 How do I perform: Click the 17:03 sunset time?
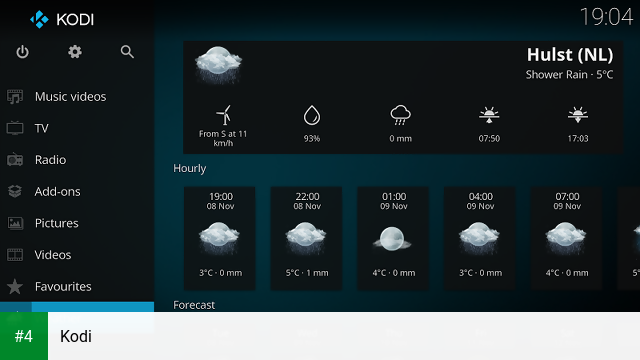pyautogui.click(x=578, y=139)
